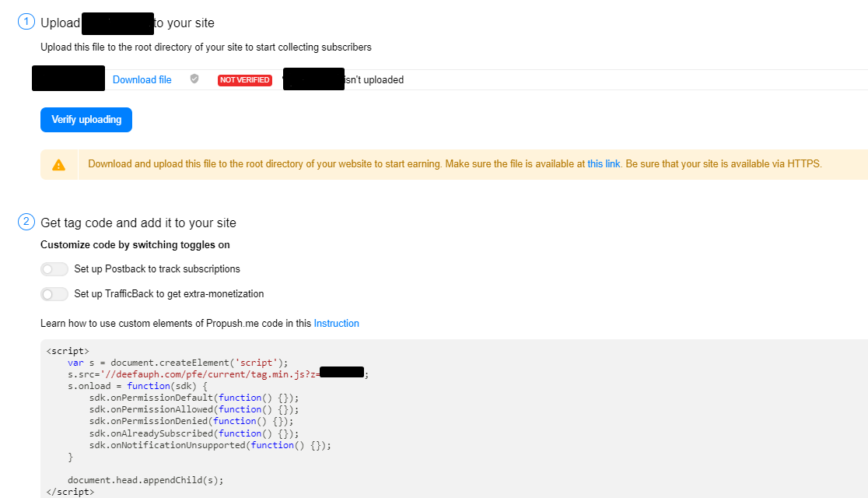The width and height of the screenshot is (868, 498).
Task: Turn on the TrafficBack extra-monetization toggle
Action: pyautogui.click(x=54, y=294)
